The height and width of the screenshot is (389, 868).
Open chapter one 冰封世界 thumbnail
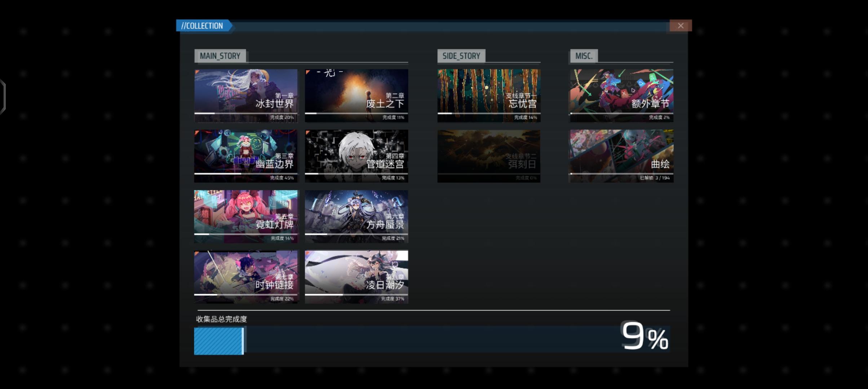246,95
